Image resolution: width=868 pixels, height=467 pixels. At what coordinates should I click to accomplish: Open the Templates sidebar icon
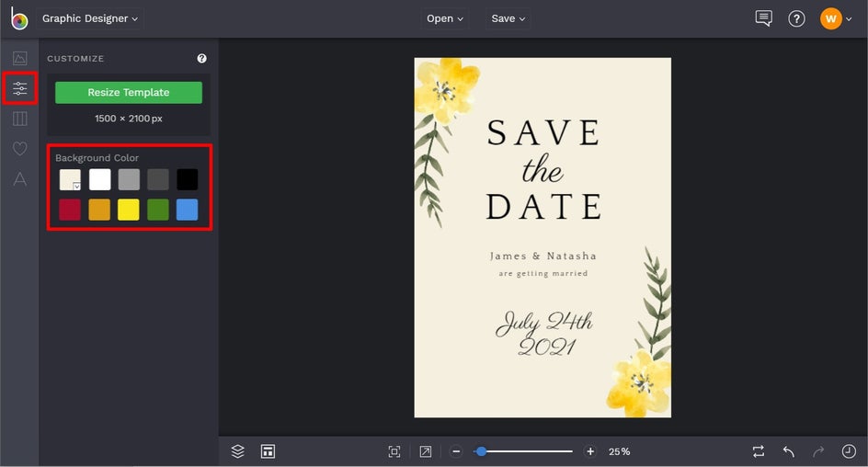click(19, 119)
